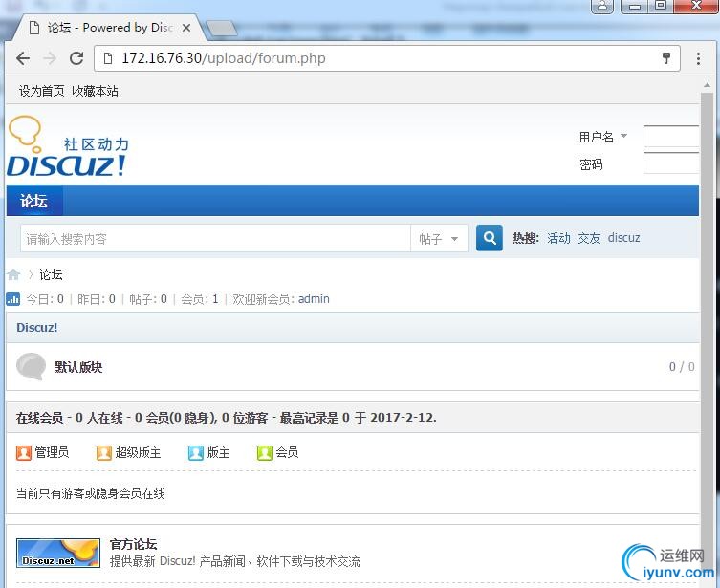
Task: Click the 今日: 0 statistic text
Action: click(45, 299)
